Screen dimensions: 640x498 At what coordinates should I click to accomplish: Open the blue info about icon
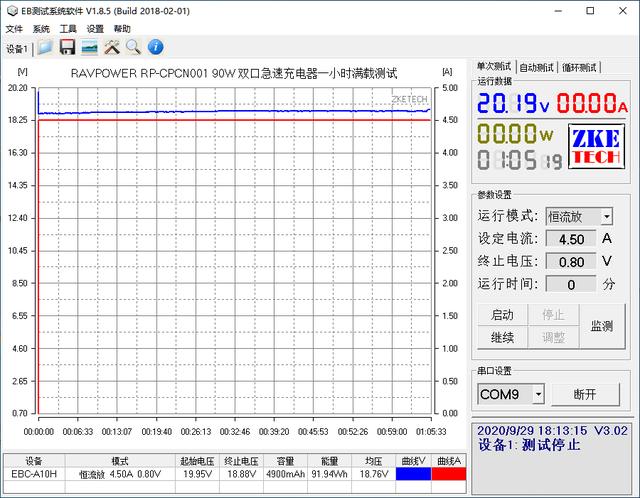coord(155,47)
